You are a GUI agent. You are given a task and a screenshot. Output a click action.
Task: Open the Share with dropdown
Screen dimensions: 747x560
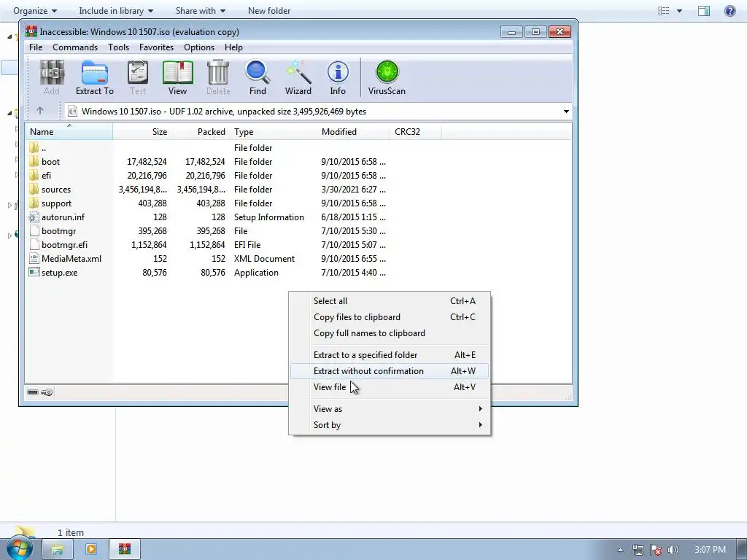200,10
